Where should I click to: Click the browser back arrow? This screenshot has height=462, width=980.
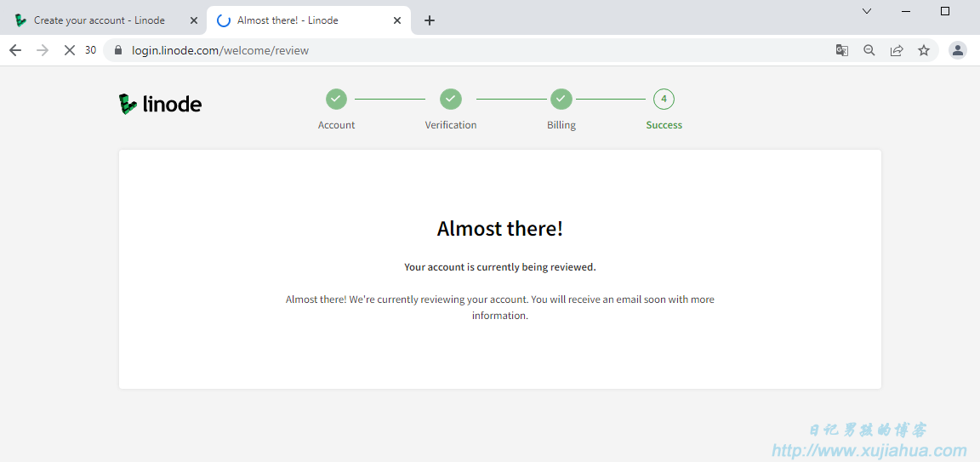coord(15,51)
